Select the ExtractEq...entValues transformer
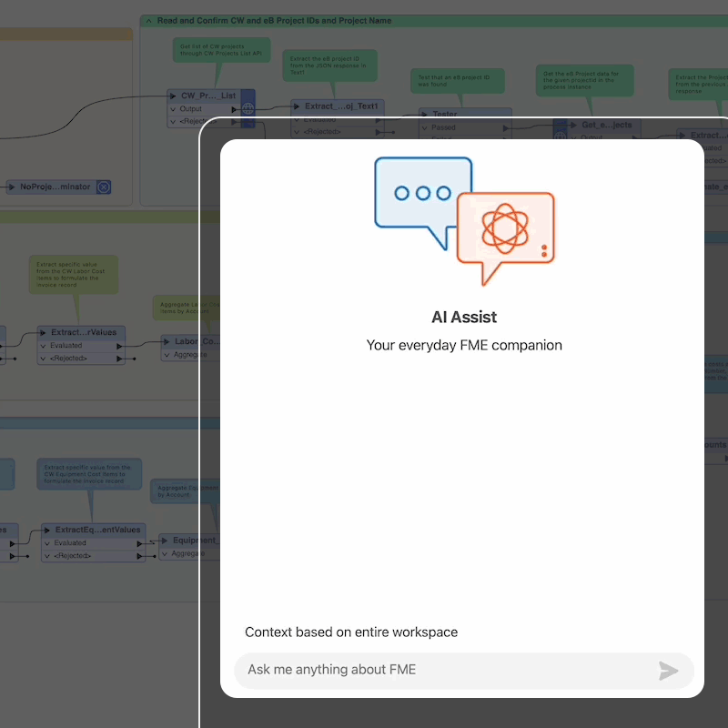Viewport: 728px width, 728px height. coord(97,530)
